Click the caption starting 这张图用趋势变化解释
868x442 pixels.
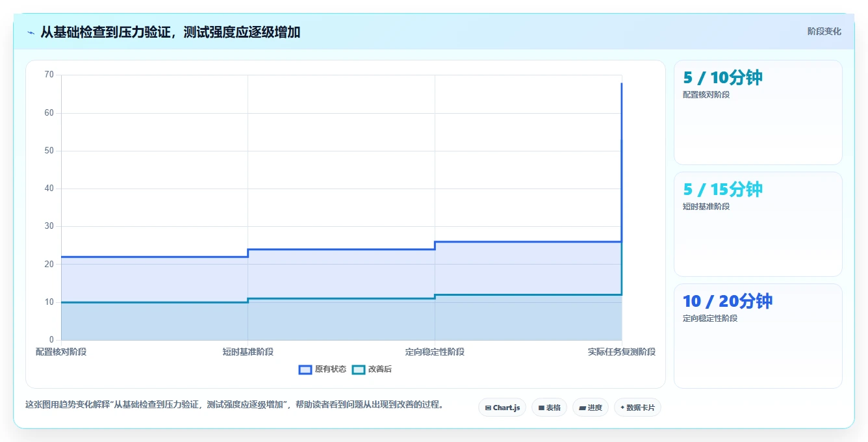tap(236, 404)
